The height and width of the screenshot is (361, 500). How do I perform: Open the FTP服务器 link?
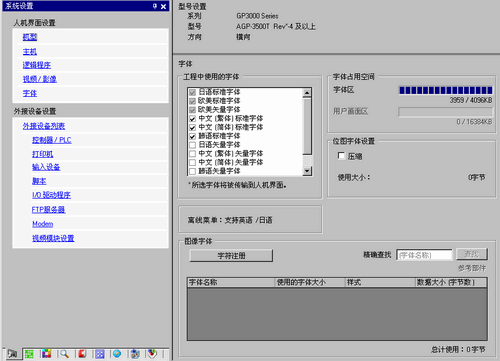(48, 209)
